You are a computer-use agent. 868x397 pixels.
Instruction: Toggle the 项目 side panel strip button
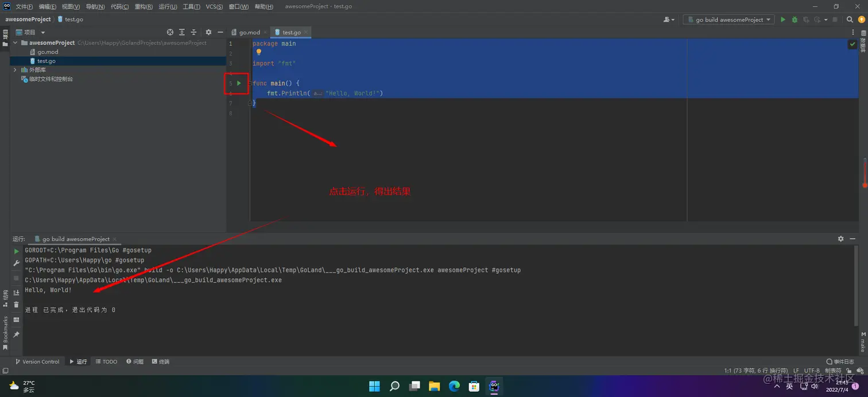coord(5,37)
